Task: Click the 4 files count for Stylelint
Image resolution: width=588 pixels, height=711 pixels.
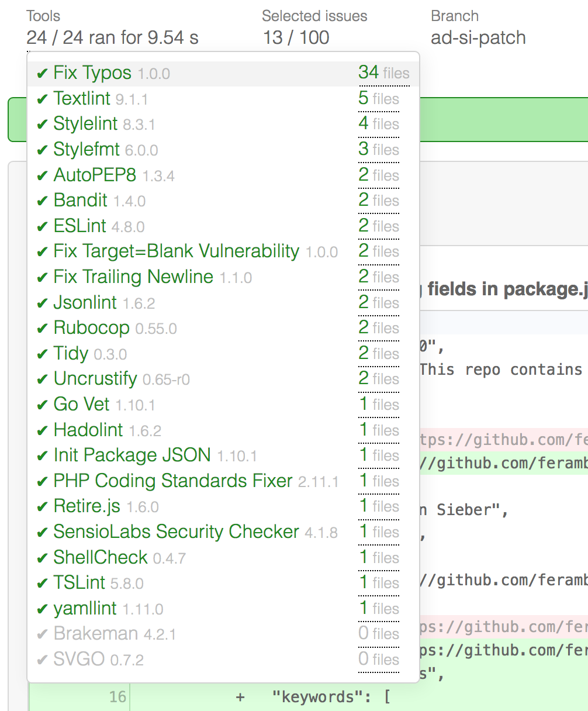Action: [379, 124]
